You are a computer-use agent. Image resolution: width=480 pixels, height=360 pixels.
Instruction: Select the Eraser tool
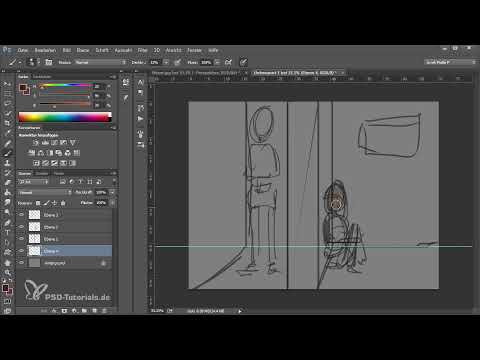(7, 183)
